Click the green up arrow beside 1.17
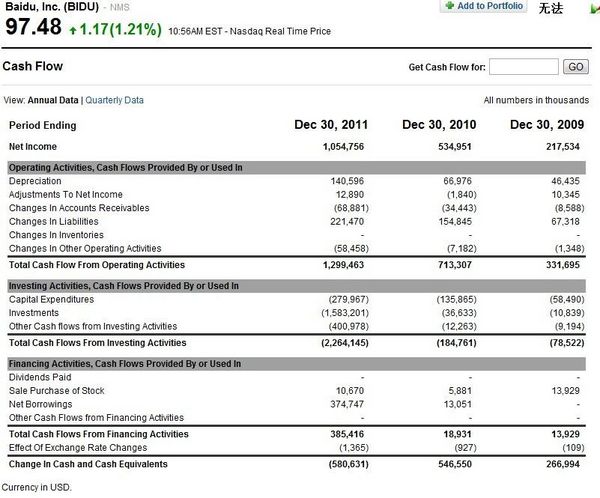Screen dimensions: 600x498 73,30
